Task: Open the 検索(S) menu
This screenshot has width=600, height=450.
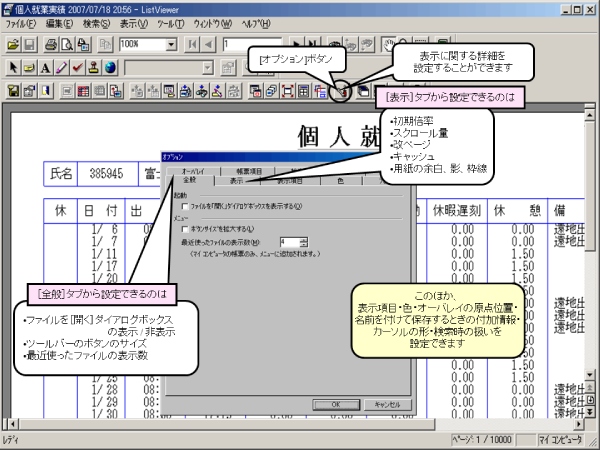Action: click(96, 24)
